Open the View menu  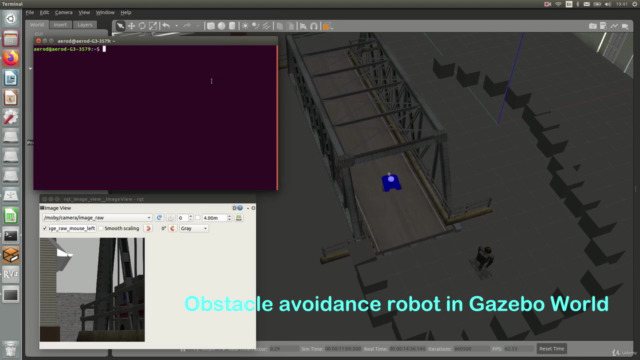coord(84,13)
